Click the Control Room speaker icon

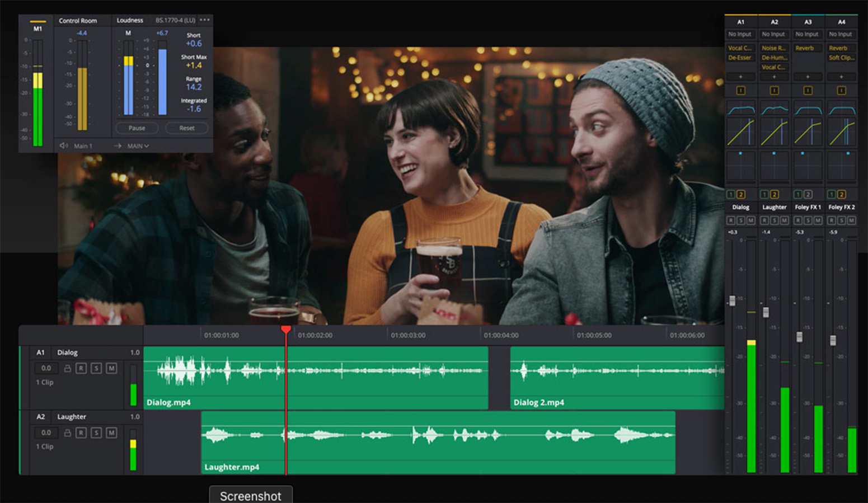click(64, 146)
